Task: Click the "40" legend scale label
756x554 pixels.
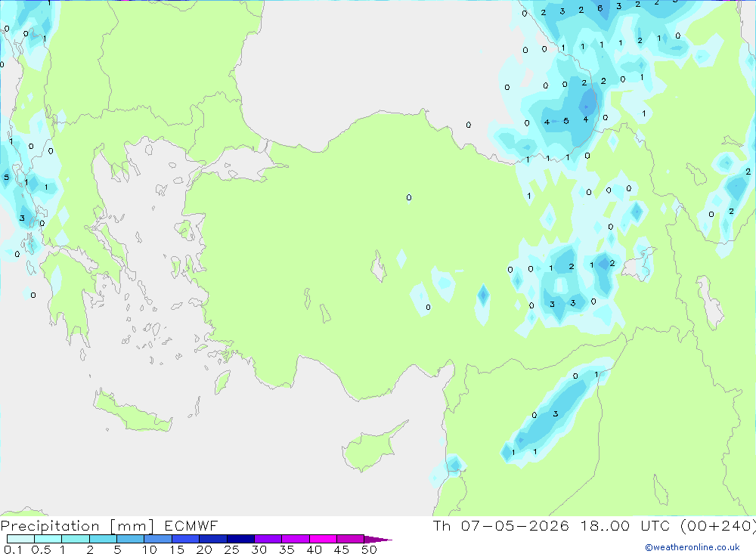Action: (x=314, y=549)
